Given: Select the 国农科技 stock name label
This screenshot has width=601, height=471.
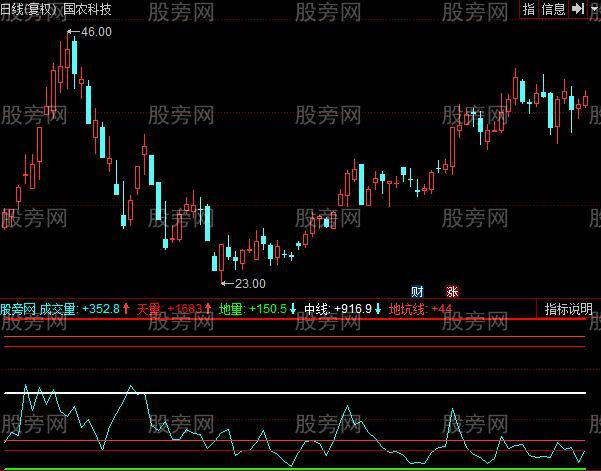Looking at the screenshot, I should (x=88, y=9).
